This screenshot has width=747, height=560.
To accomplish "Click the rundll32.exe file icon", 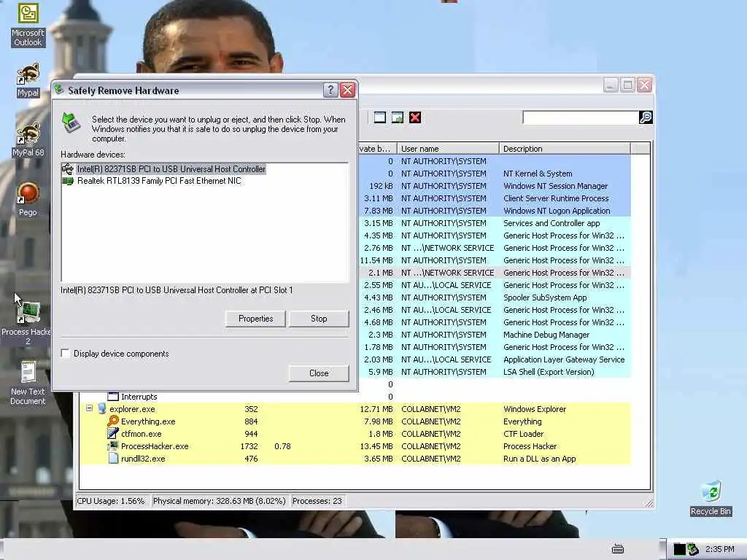I will (x=113, y=458).
